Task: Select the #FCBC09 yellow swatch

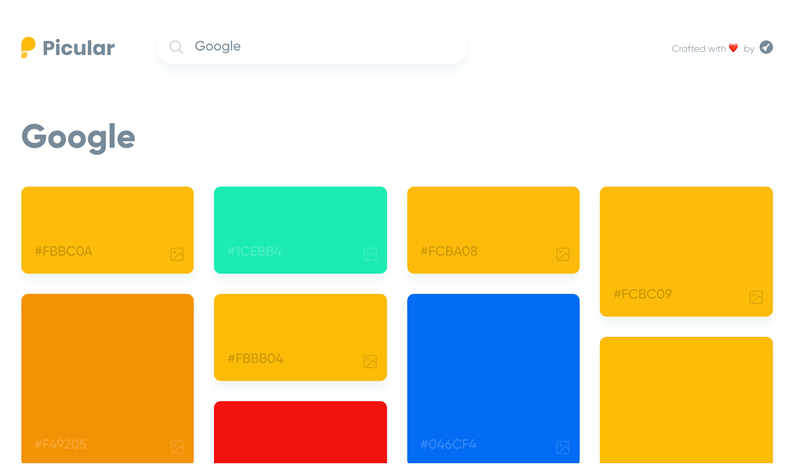Action: tap(686, 252)
